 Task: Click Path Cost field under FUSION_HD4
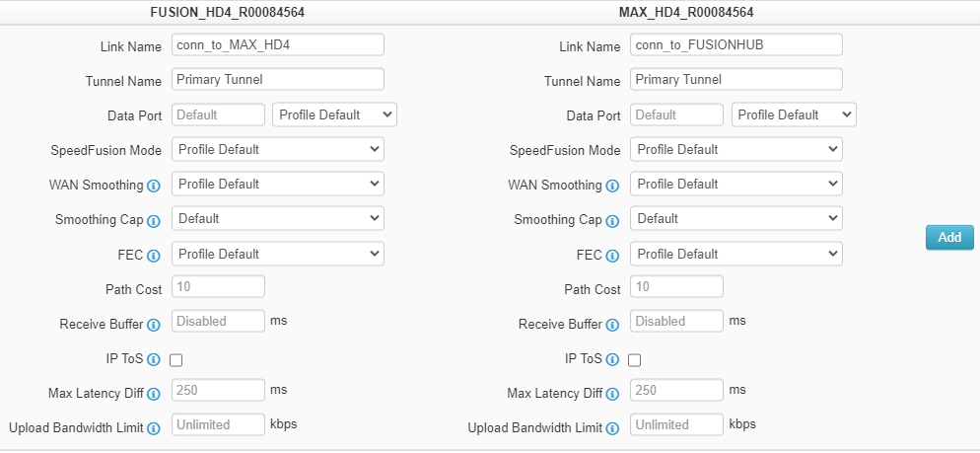pyautogui.click(x=218, y=286)
